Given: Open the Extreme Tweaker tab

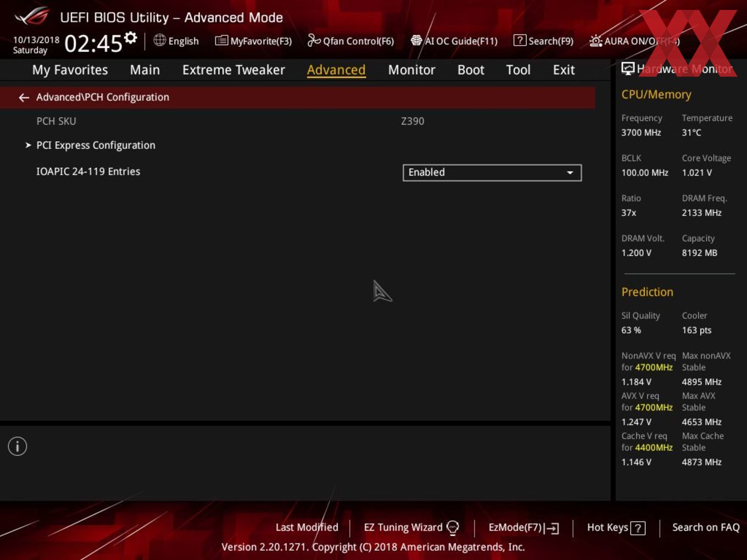Looking at the screenshot, I should point(233,70).
